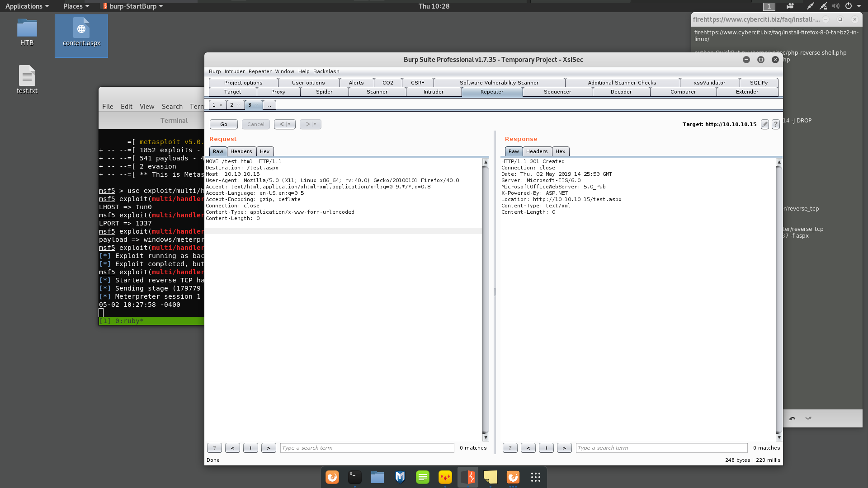Click the 'HTTP/1.1 201 Created' response line
The width and height of the screenshot is (868, 488).
[x=533, y=161]
